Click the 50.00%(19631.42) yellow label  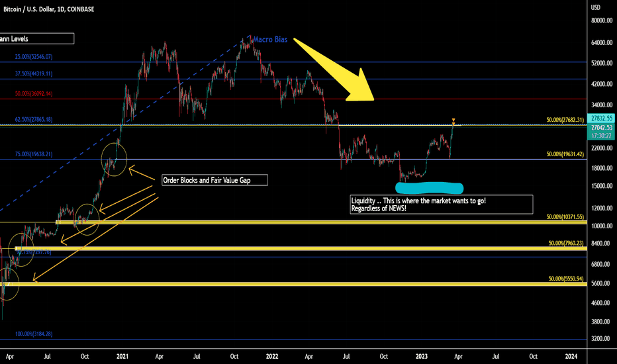[565, 154]
